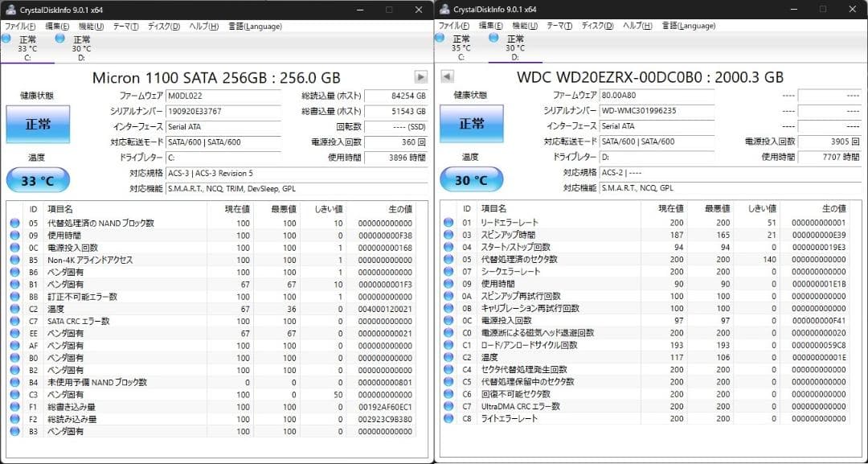
Task: Click the 33°C temperature circle icon
Action: (x=37, y=179)
